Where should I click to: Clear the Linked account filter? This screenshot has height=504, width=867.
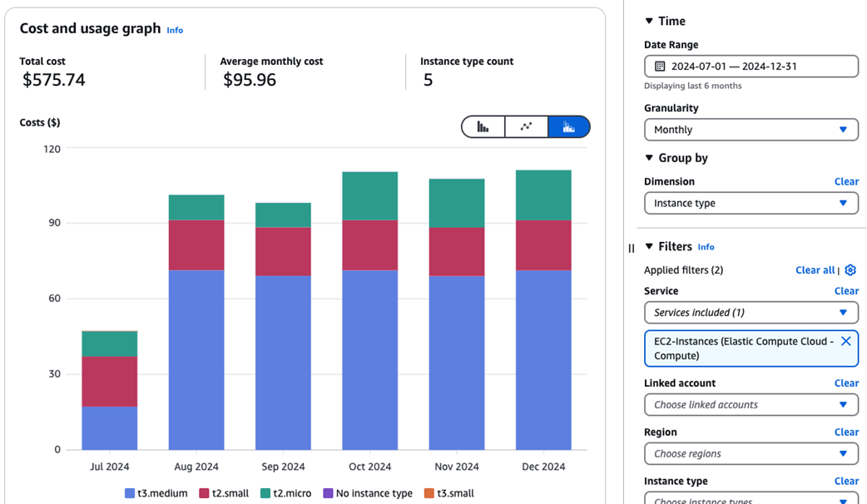click(x=846, y=383)
